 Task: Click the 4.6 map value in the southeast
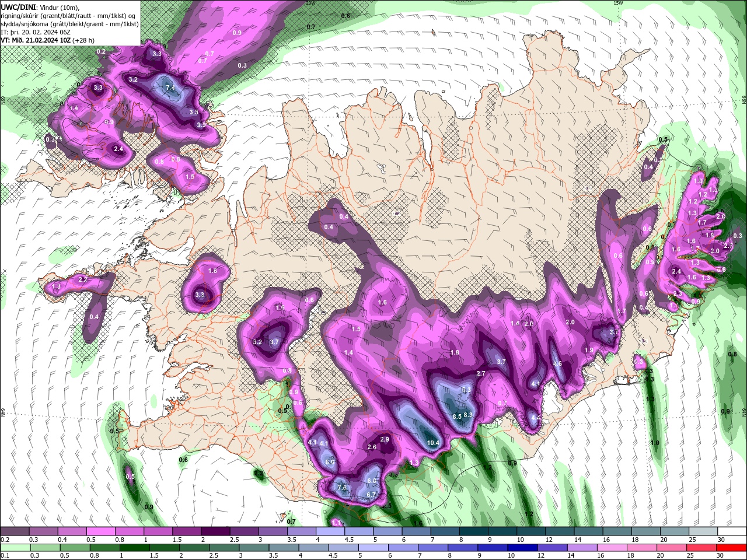(x=557, y=364)
